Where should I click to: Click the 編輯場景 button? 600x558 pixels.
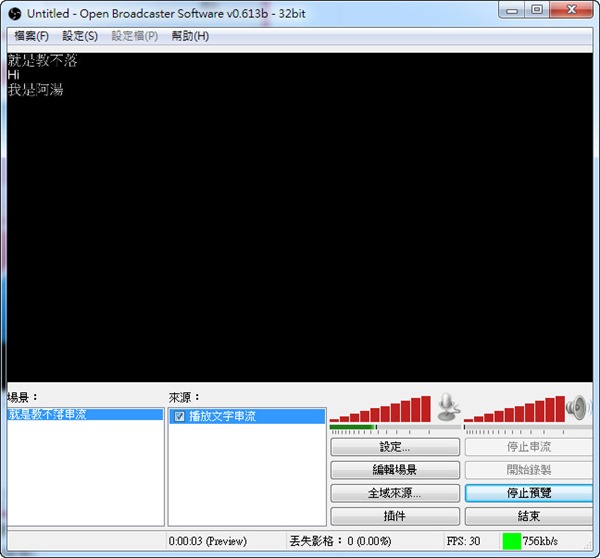pyautogui.click(x=395, y=470)
